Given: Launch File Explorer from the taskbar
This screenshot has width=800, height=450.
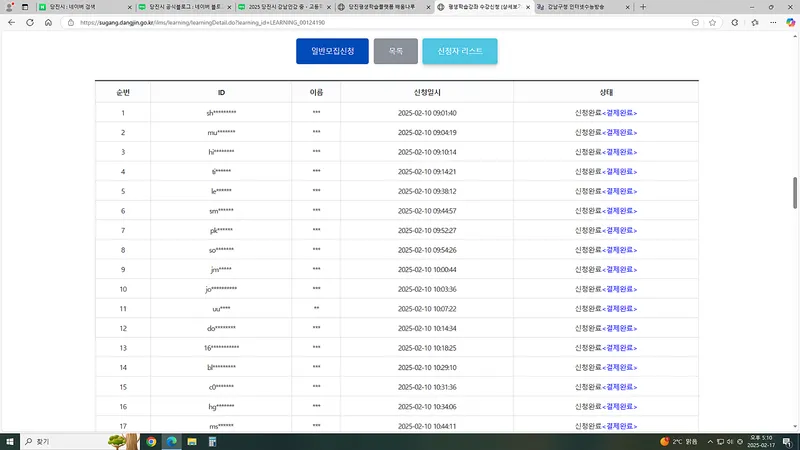Looking at the screenshot, I should point(190,441).
